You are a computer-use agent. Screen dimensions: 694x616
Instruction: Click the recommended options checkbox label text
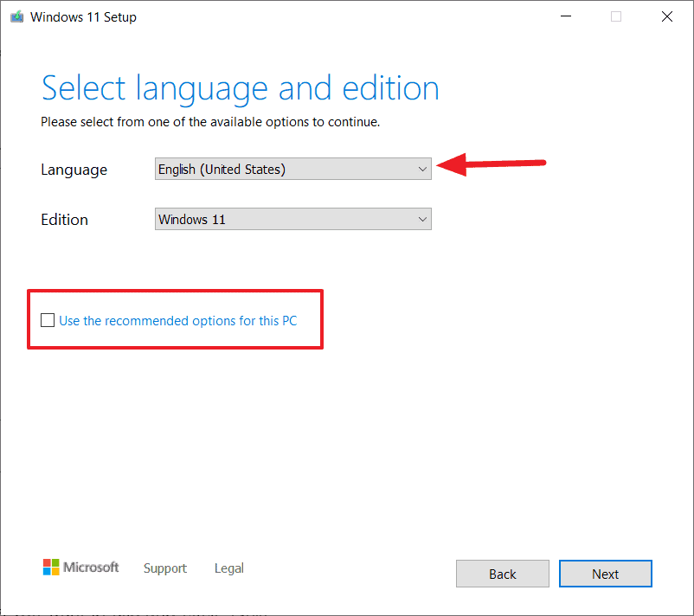click(x=177, y=320)
